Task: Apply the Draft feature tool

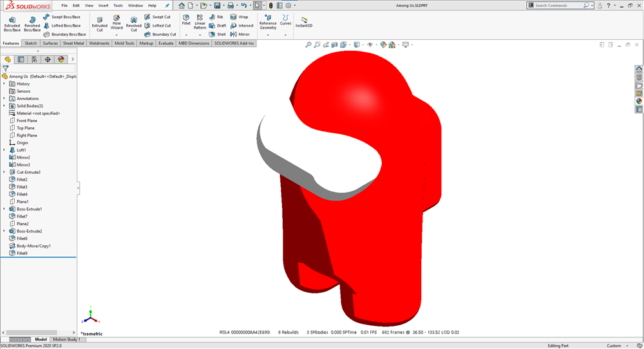Action: click(217, 26)
